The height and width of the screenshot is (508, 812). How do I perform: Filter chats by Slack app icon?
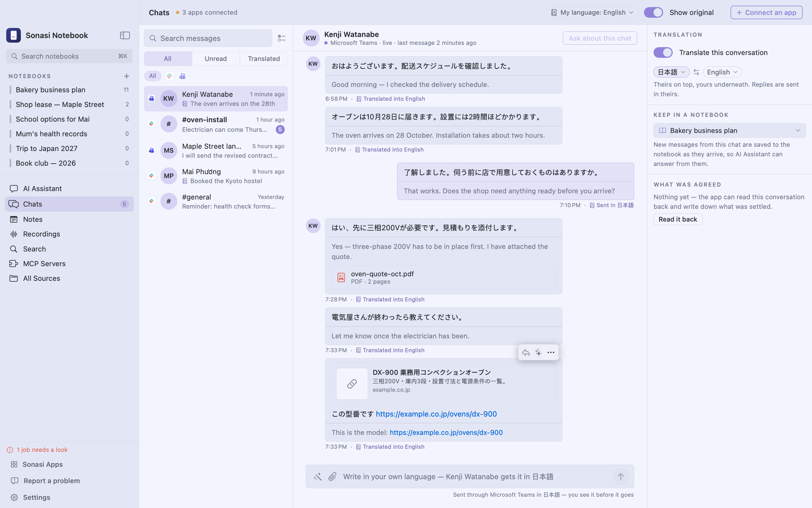pos(169,76)
